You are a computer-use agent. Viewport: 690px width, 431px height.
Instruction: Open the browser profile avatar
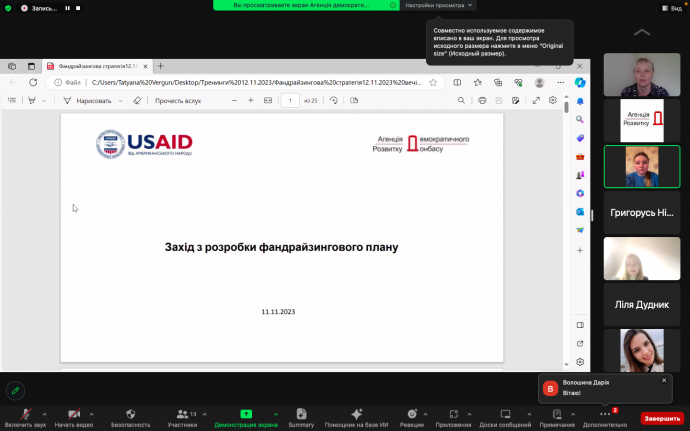pyautogui.click(x=539, y=82)
